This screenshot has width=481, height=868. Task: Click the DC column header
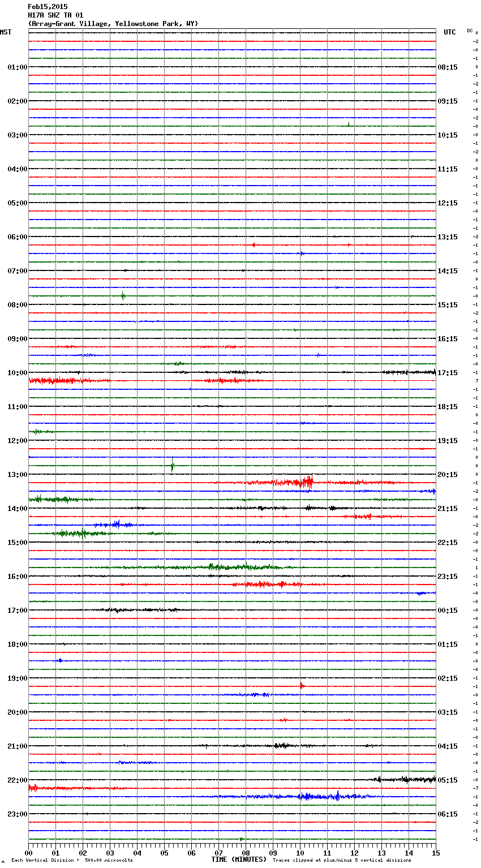[x=470, y=31]
